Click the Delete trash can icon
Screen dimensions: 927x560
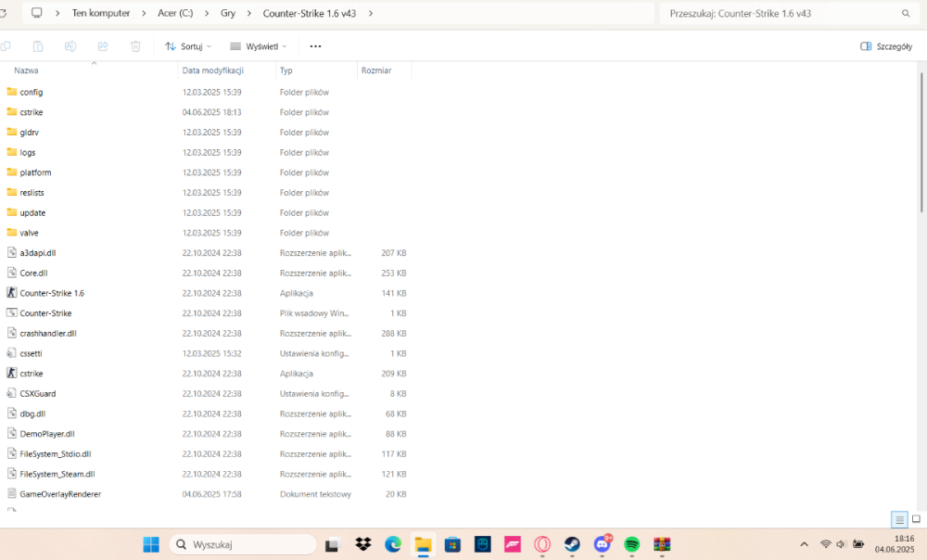pyautogui.click(x=135, y=46)
